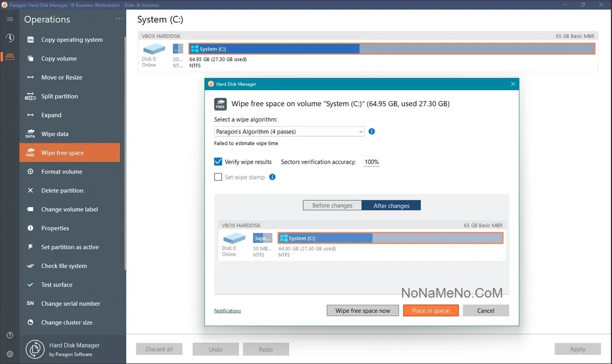Viewport: 612px width, 364px height.
Task: Select System (C:) bar in dialog preview
Action: point(390,238)
